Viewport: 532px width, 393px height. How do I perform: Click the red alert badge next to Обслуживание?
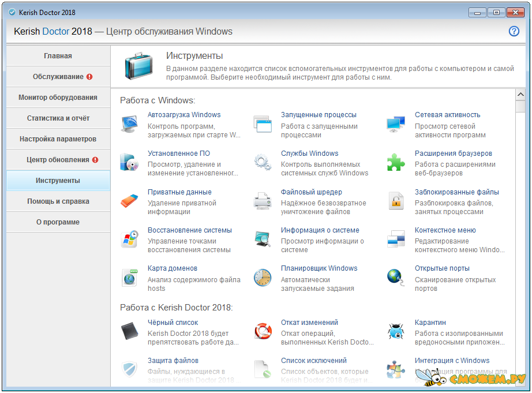point(89,77)
